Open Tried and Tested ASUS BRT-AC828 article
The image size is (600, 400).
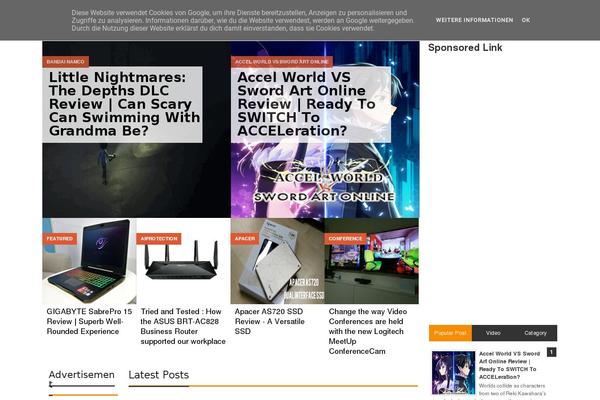(x=183, y=327)
